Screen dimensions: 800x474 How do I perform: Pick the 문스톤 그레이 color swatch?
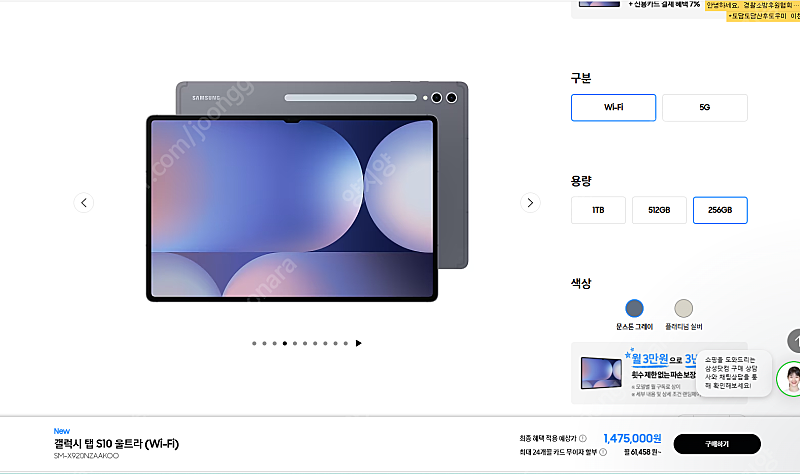click(x=634, y=308)
